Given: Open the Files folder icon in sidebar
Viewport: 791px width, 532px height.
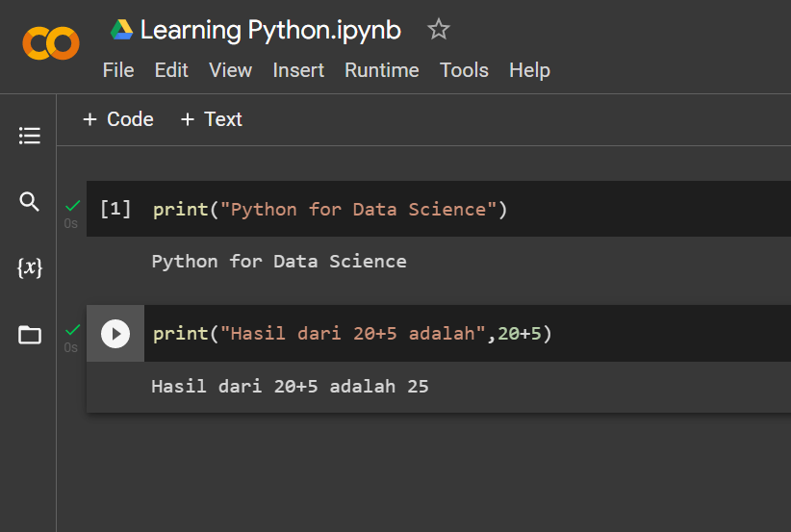Looking at the screenshot, I should click(29, 335).
